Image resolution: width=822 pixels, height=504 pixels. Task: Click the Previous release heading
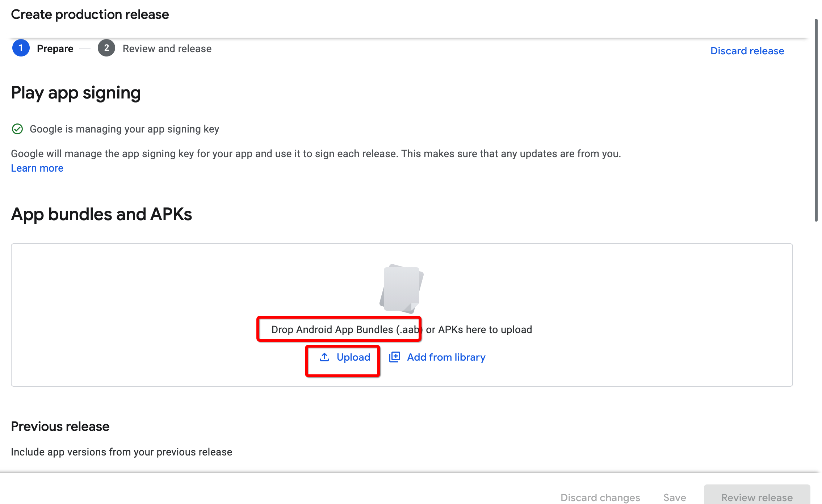(x=60, y=427)
